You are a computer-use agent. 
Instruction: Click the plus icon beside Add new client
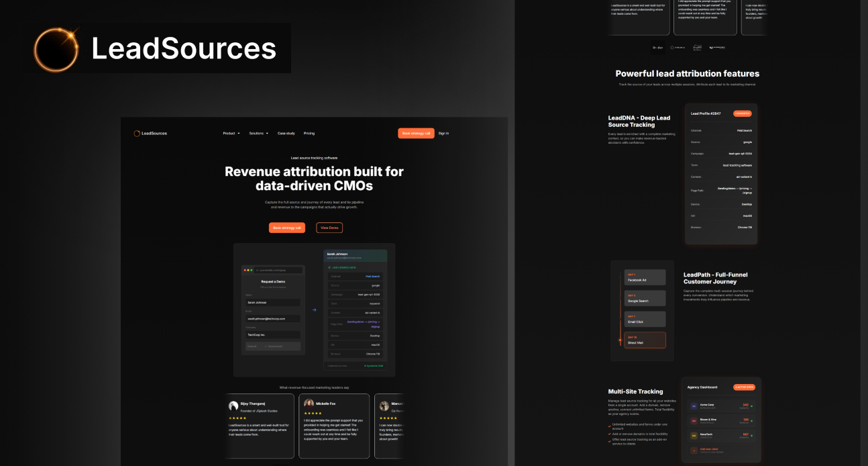click(694, 450)
